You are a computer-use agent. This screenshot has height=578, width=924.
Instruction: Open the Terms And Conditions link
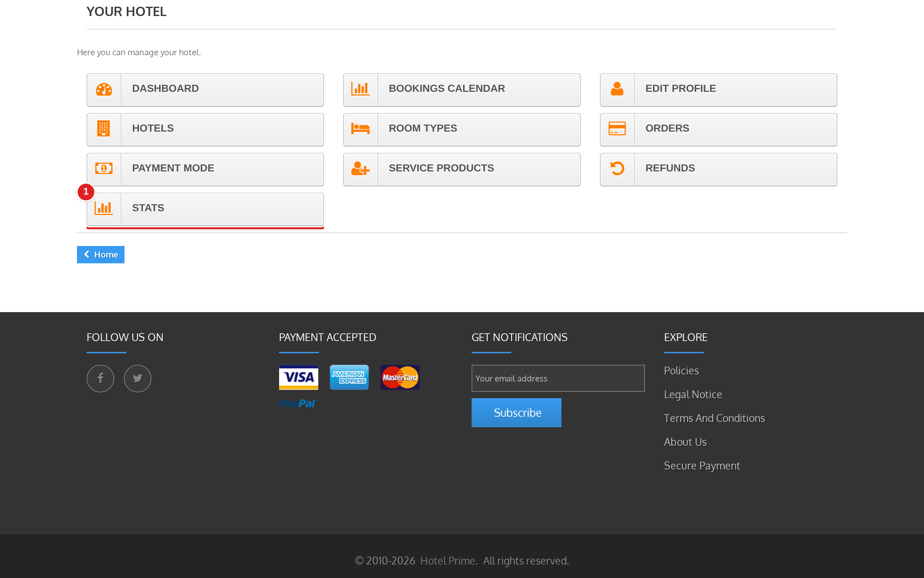pos(714,418)
